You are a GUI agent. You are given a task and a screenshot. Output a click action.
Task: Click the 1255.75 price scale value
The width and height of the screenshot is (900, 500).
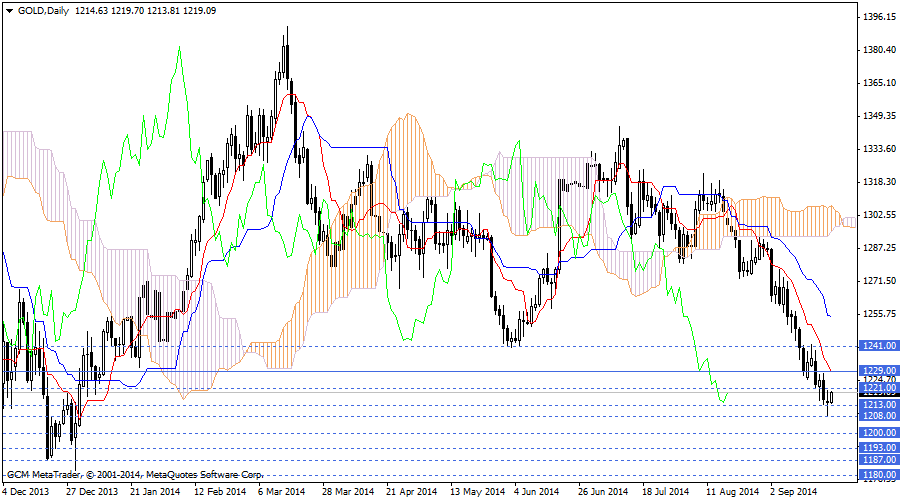tap(879, 313)
